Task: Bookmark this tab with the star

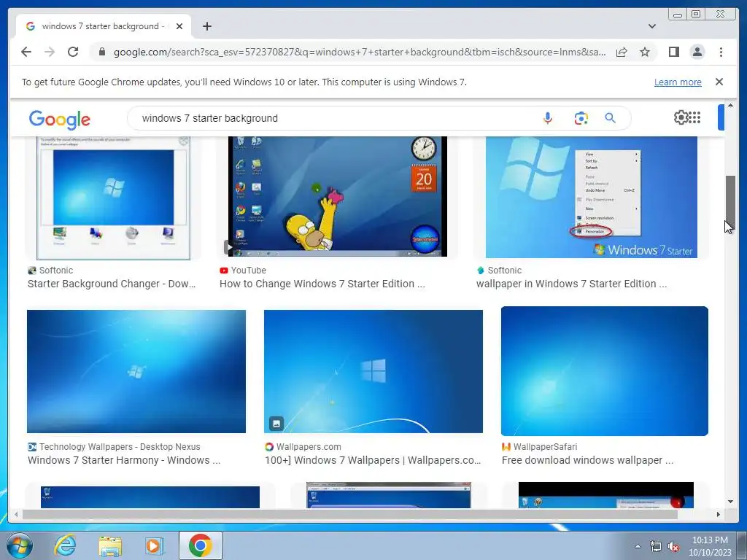Action: click(645, 52)
